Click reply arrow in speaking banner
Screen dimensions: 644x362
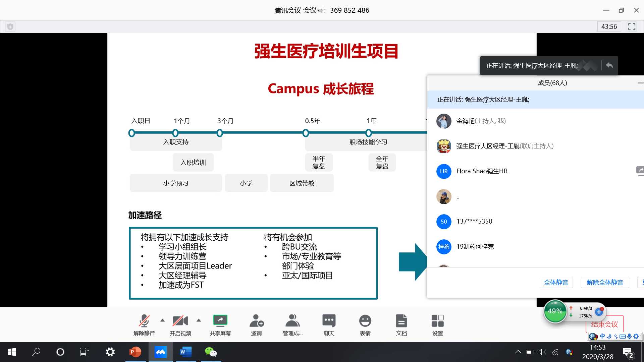pyautogui.click(x=609, y=66)
